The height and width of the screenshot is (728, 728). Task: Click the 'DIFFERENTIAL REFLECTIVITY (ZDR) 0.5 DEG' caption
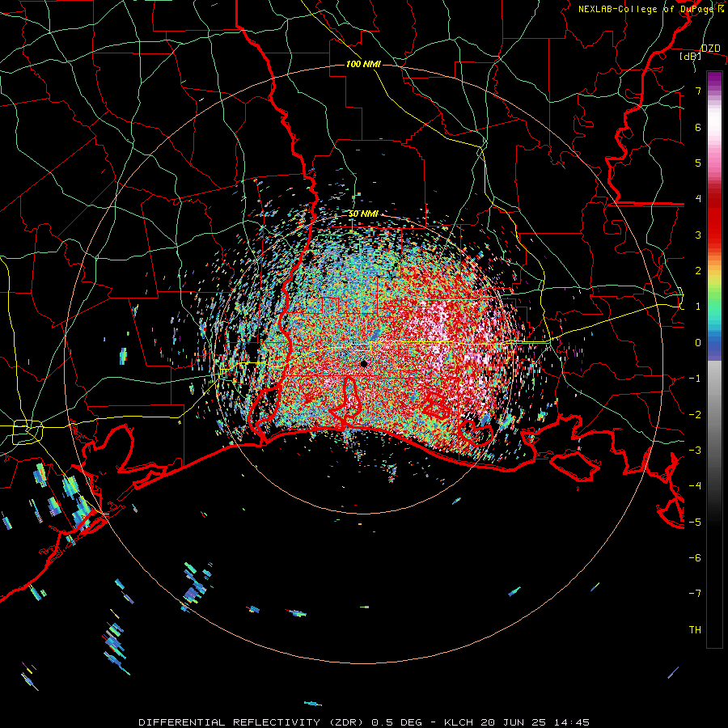click(x=281, y=722)
